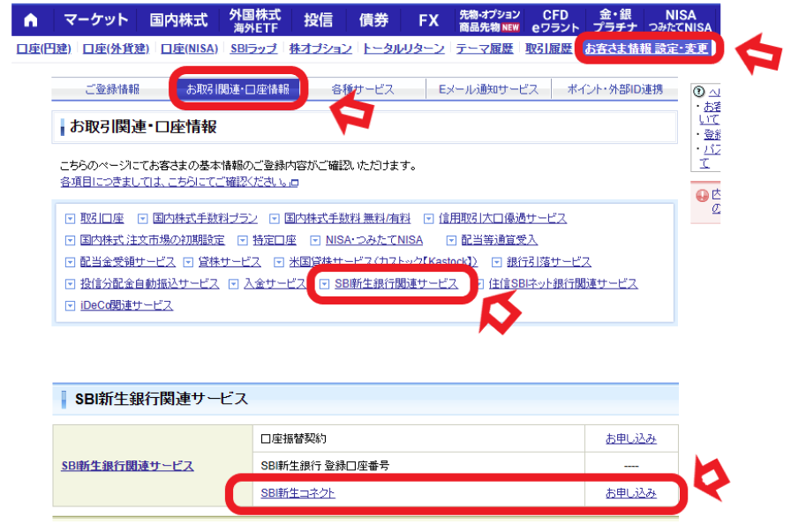806x532 pixels.
Task: Jump to 配当金受領サービス section
Action: (128, 262)
